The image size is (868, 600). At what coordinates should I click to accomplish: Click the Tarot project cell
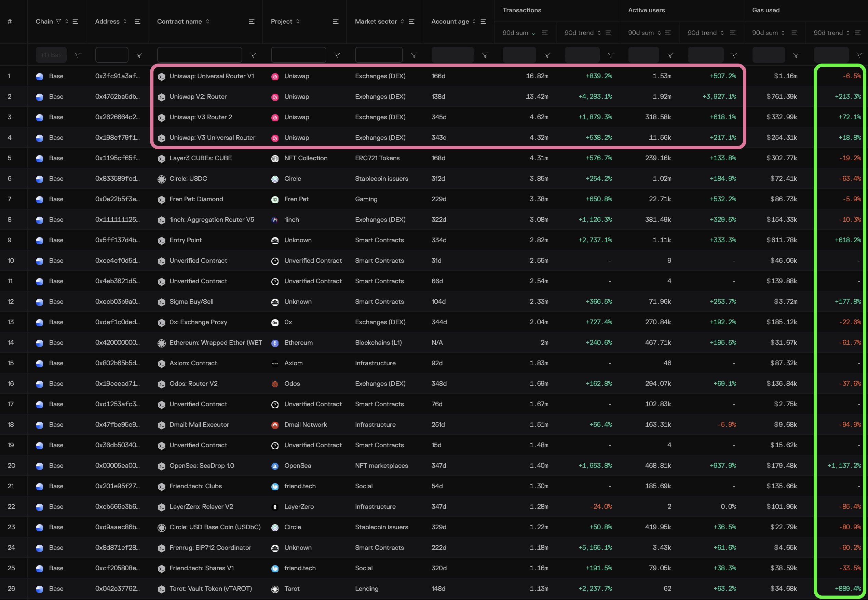[292, 589]
